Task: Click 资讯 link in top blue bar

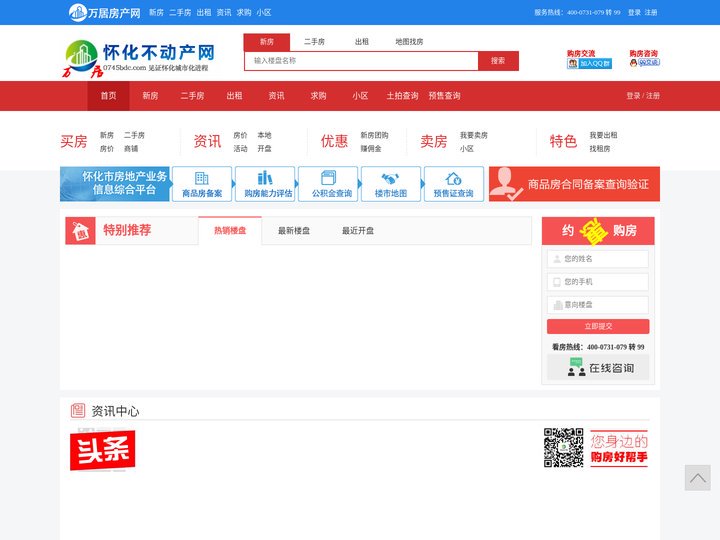Action: pos(224,13)
